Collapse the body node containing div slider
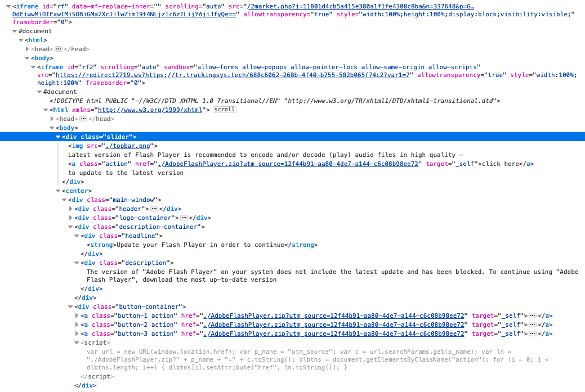 point(52,128)
